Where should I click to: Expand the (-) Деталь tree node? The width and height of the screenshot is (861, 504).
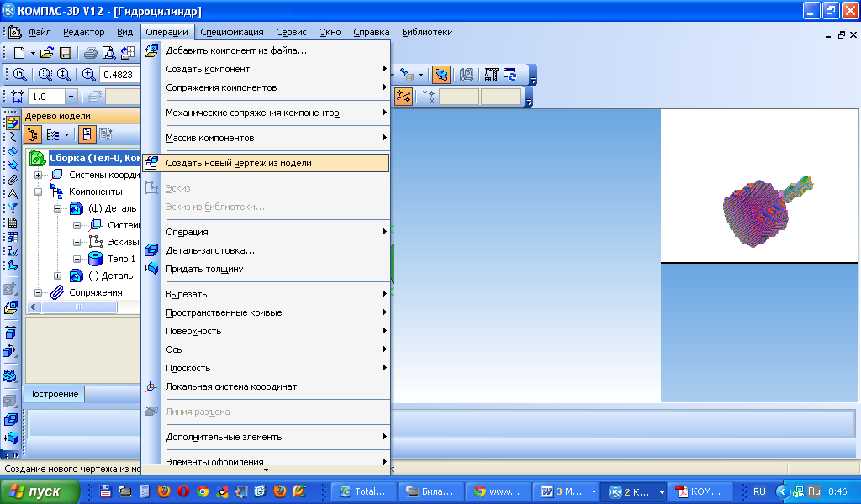(x=57, y=276)
